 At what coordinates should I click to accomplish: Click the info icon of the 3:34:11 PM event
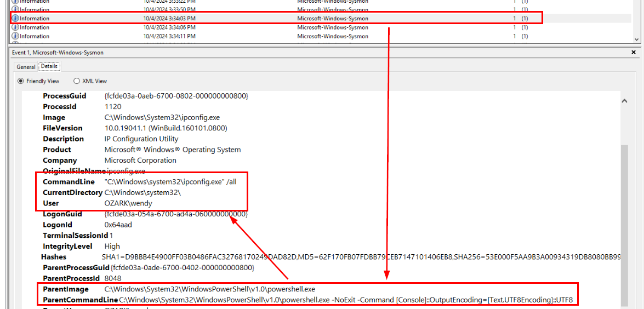coord(15,37)
